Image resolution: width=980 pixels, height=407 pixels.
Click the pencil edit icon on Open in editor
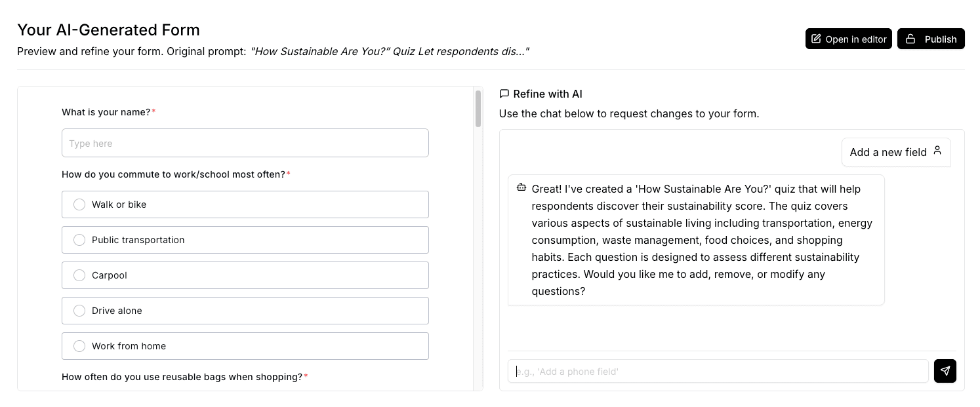click(816, 39)
